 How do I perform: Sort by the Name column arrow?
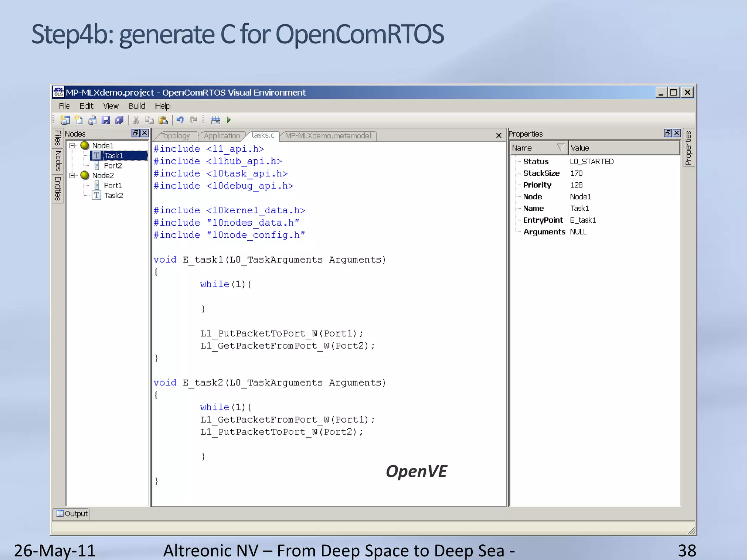point(561,148)
